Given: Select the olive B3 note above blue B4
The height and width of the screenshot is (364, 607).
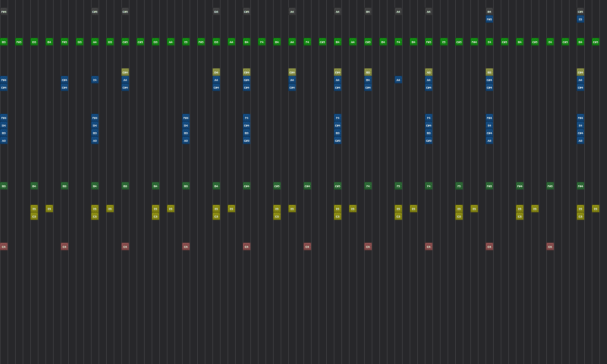Looking at the screenshot, I should (368, 72).
